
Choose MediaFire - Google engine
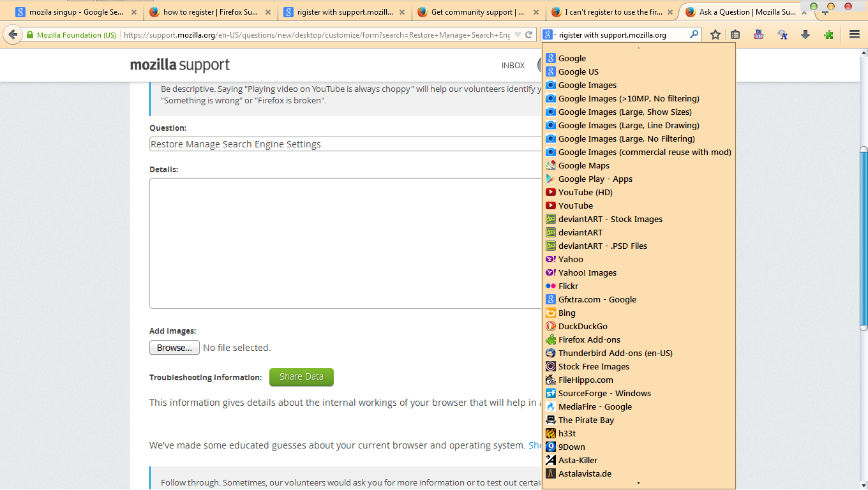638,406
